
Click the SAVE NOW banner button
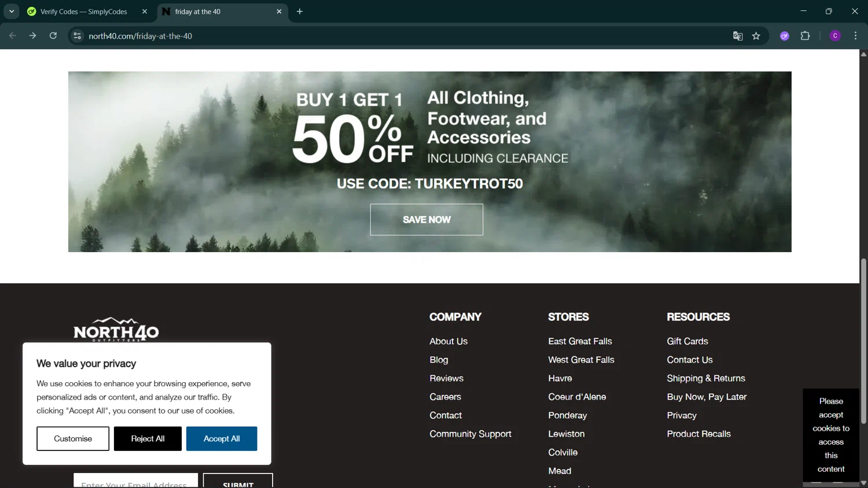426,220
